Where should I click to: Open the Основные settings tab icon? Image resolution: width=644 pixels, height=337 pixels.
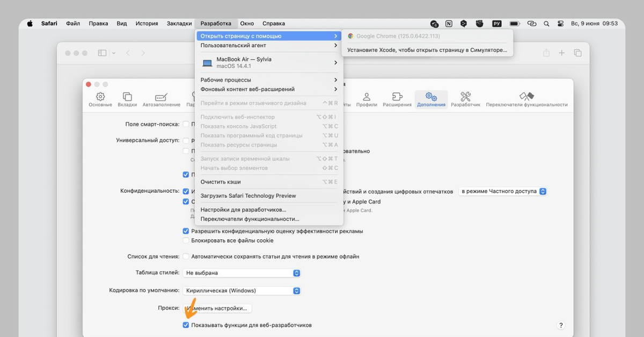pyautogui.click(x=100, y=97)
